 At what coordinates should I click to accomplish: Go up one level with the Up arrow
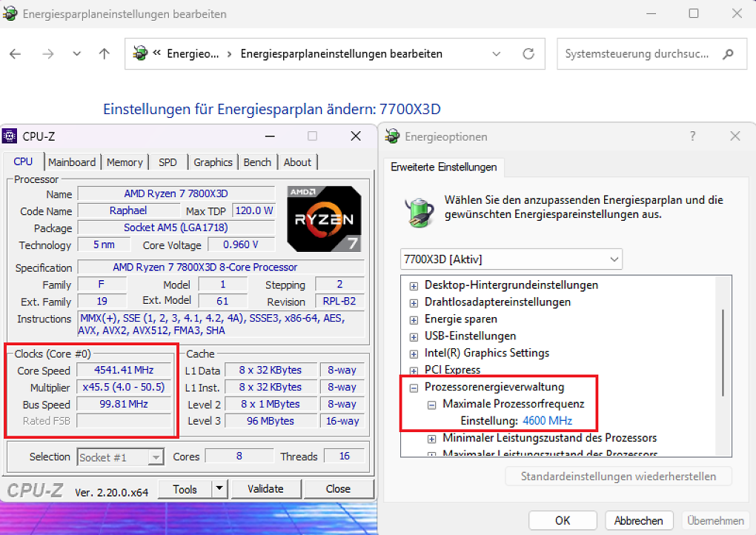click(x=105, y=54)
